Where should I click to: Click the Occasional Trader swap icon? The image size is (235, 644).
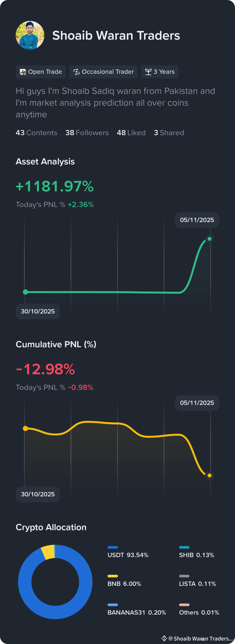tap(76, 72)
